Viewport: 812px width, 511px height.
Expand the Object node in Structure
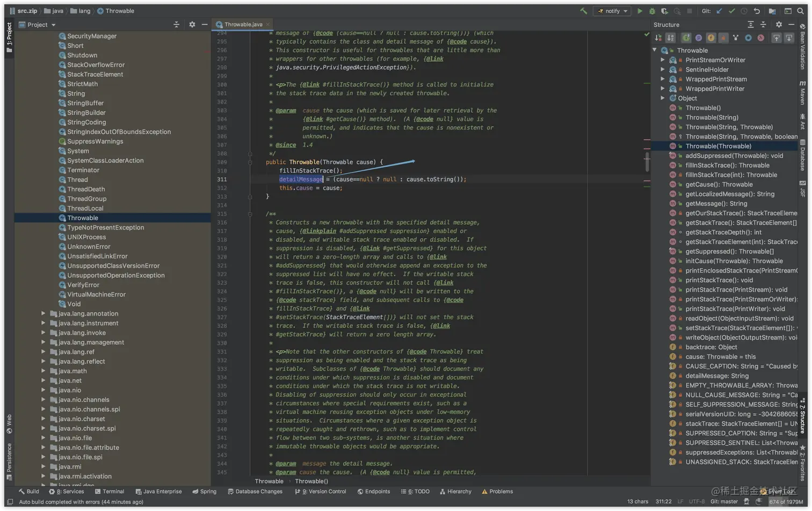663,98
